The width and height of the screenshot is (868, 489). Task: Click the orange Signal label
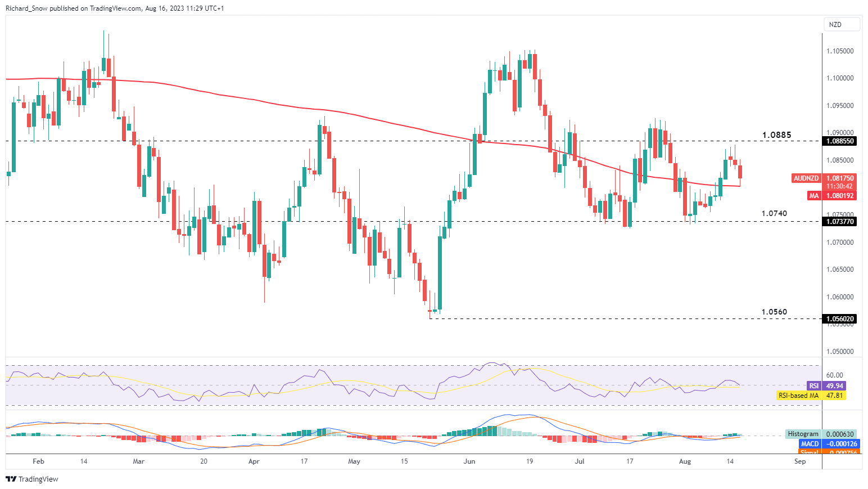pyautogui.click(x=810, y=452)
